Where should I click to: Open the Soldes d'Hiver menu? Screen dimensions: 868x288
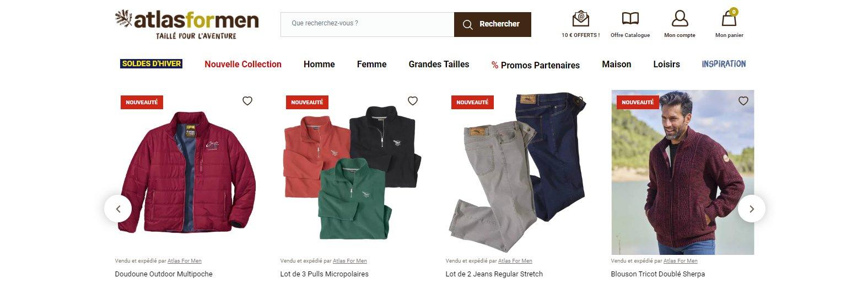pyautogui.click(x=151, y=64)
